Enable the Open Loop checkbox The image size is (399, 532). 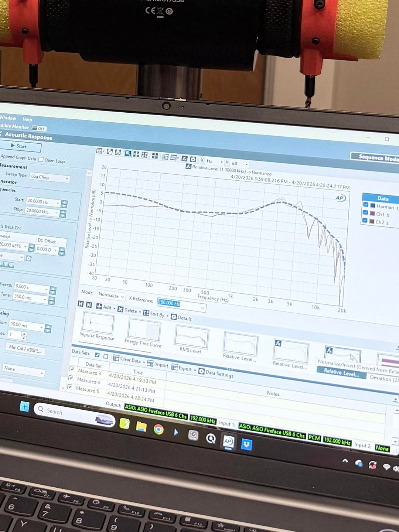click(41, 159)
